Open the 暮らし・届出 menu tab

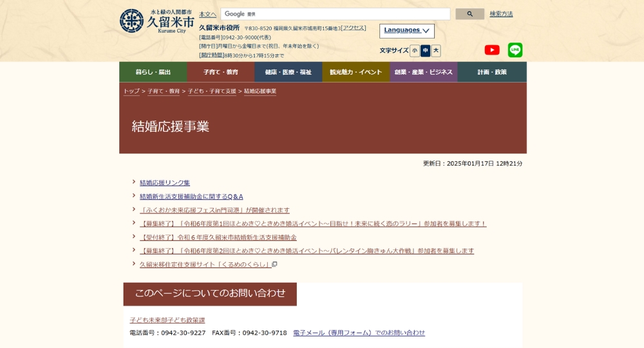(x=153, y=72)
